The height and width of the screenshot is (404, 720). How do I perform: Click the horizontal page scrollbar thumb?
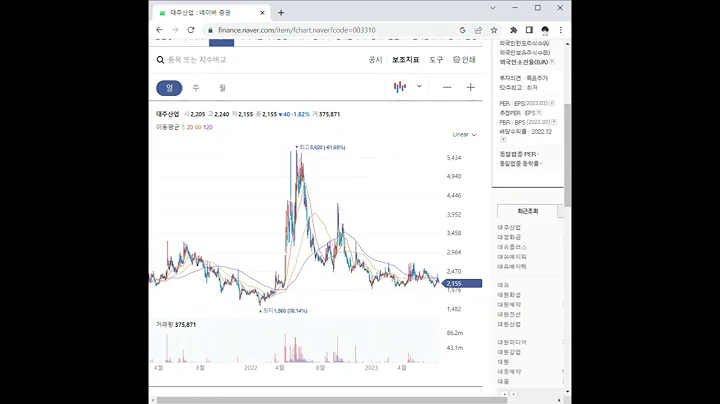point(332,400)
